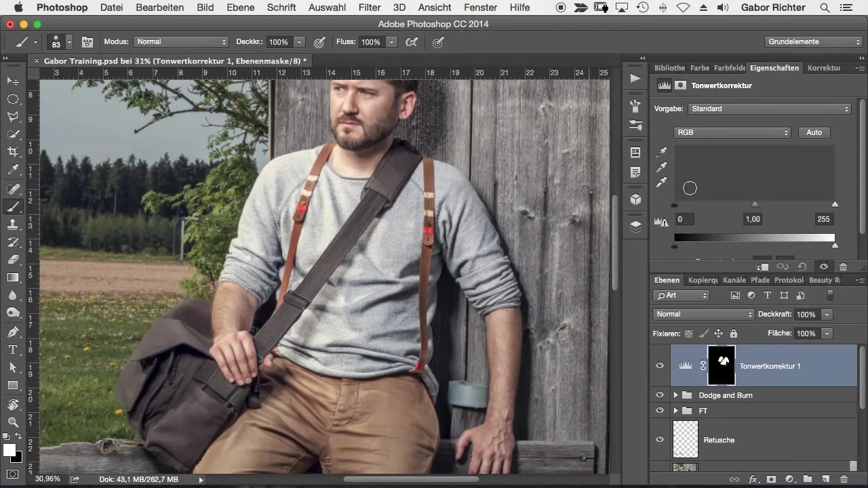This screenshot has width=868, height=488.
Task: Hide the Tonwertkorrektur 1 layer
Action: click(x=660, y=366)
